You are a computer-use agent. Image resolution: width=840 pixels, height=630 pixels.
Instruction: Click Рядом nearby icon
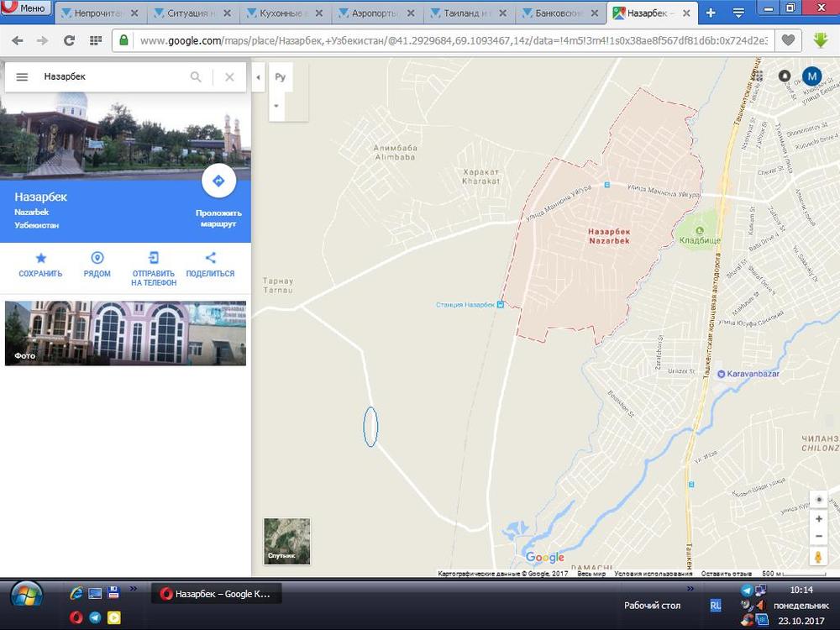coord(97,259)
